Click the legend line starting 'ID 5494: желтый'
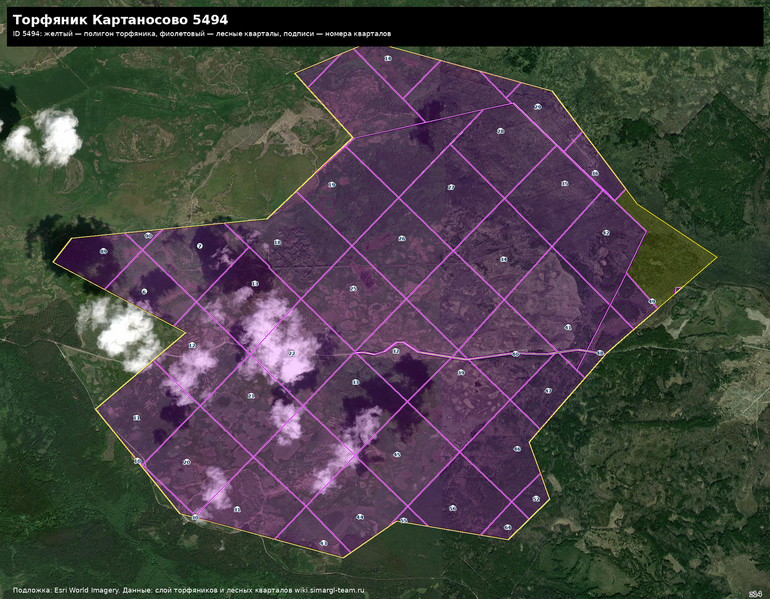The height and width of the screenshot is (599, 770). point(202,34)
